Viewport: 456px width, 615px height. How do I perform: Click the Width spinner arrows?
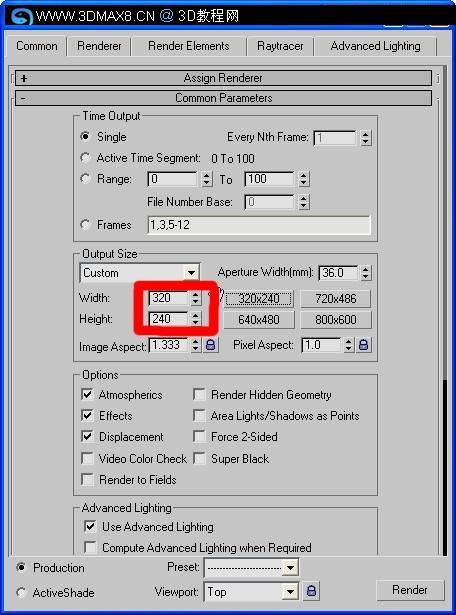point(195,298)
